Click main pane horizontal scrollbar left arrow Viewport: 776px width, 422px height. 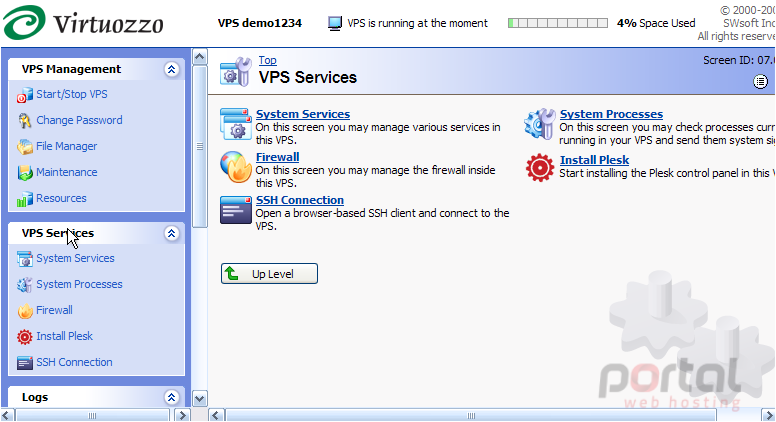tap(216, 415)
